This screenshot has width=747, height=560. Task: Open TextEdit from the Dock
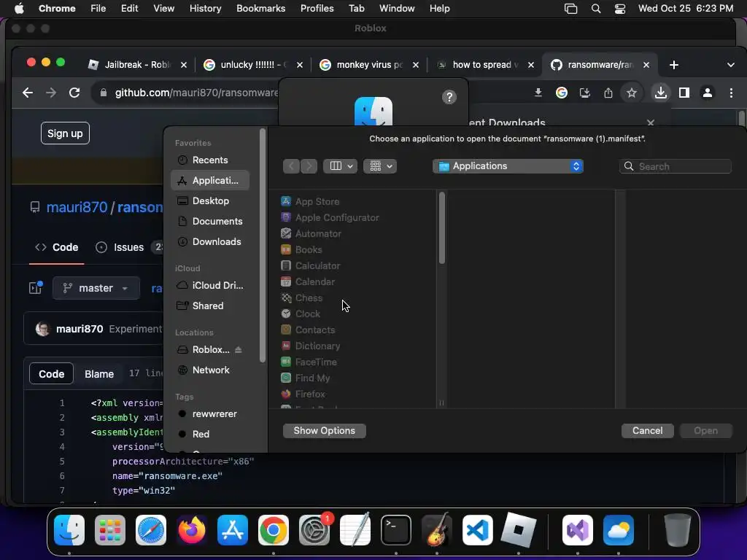pos(355,529)
